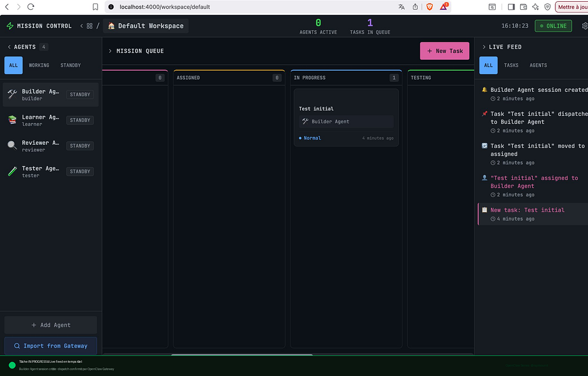
Task: Click the bell icon on session created event
Action: [485, 90]
